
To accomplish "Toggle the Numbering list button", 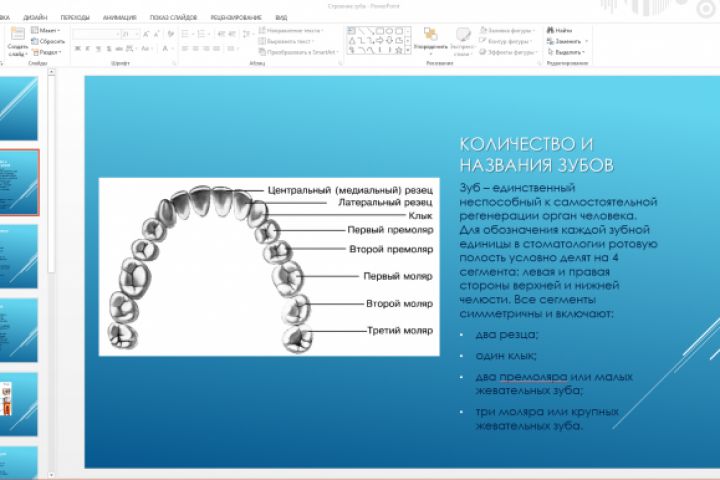I will point(203,34).
